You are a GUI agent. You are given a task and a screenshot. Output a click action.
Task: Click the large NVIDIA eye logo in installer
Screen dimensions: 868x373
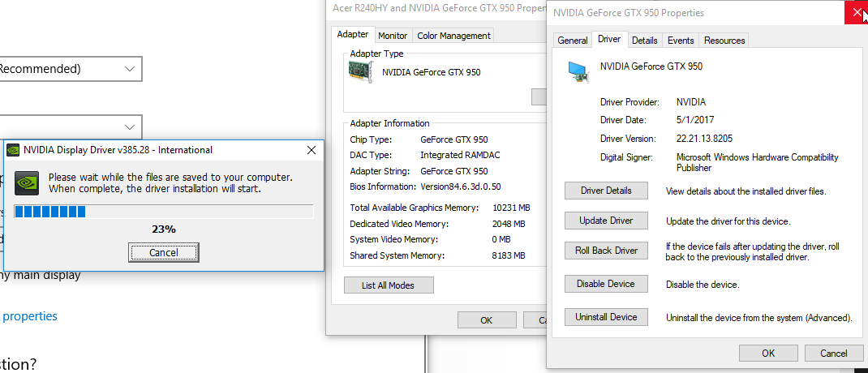pos(25,182)
